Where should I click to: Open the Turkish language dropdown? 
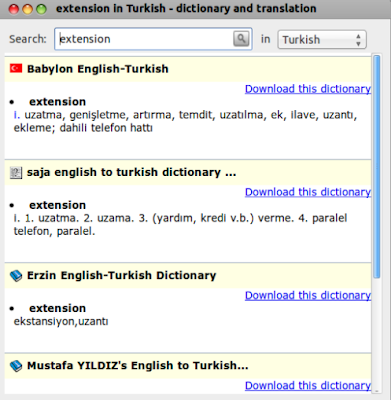click(x=322, y=40)
